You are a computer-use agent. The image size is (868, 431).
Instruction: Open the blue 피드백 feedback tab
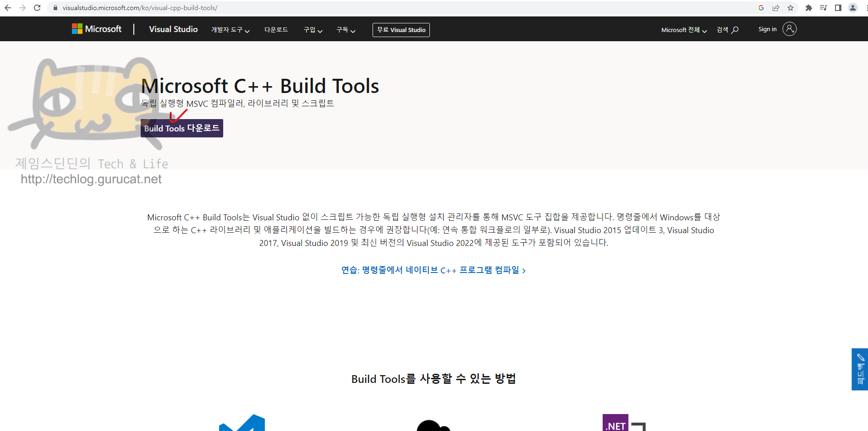click(860, 369)
